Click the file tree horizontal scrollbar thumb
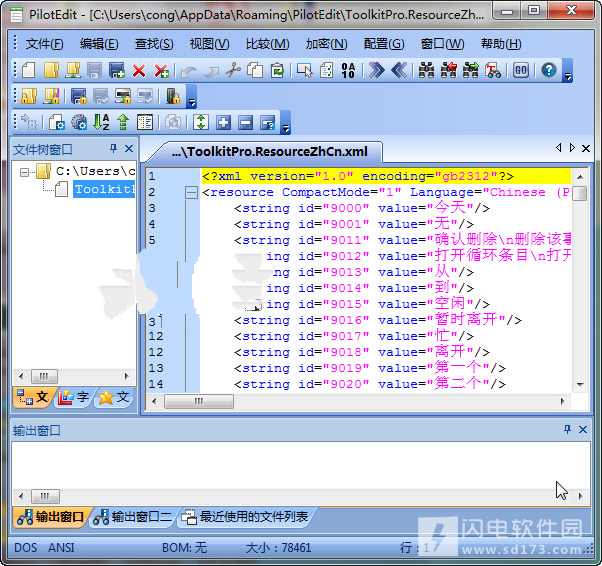 pos(44,376)
